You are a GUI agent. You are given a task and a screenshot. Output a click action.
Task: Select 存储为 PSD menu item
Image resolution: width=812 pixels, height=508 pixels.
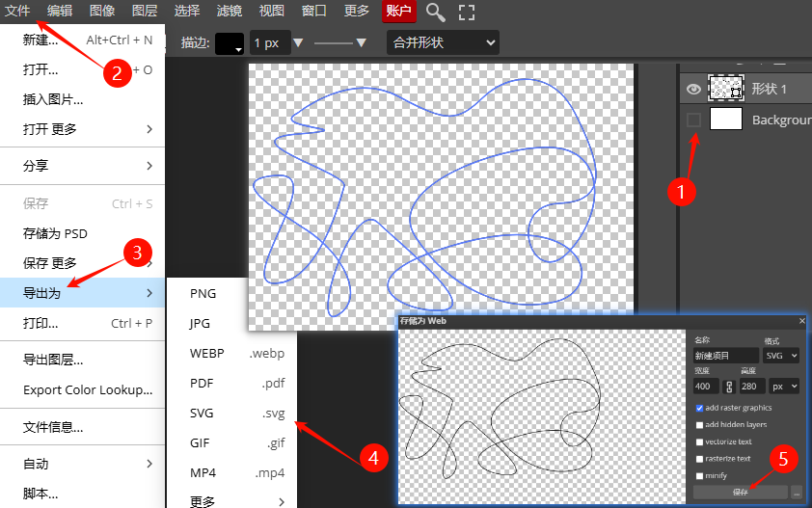click(55, 233)
